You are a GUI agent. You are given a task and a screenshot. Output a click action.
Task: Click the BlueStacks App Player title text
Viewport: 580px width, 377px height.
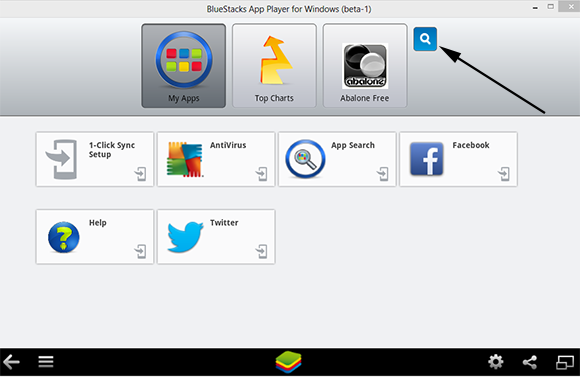pos(289,9)
